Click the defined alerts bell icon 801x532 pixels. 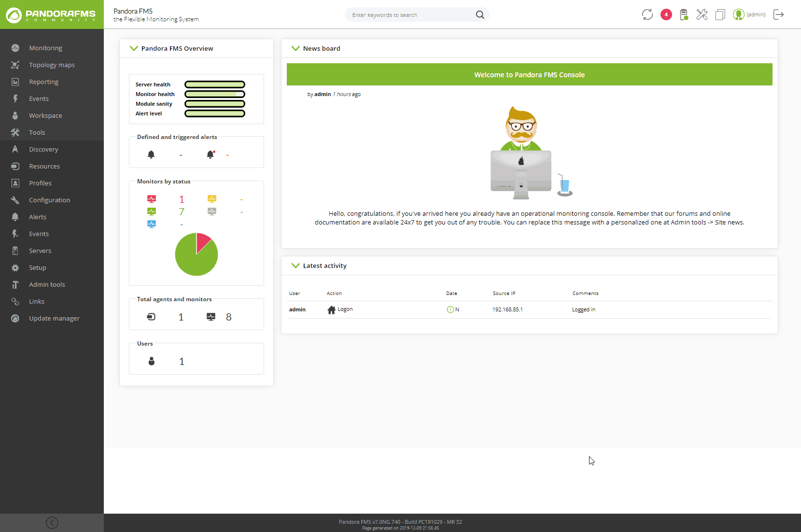pos(151,154)
